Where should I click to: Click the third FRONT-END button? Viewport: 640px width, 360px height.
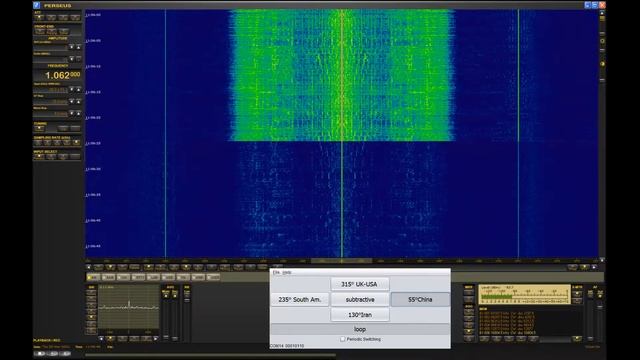tap(64, 31)
